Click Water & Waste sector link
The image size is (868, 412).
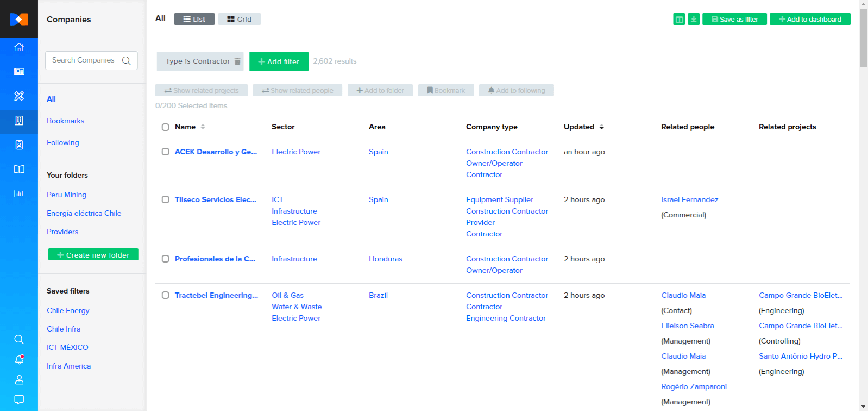click(x=297, y=307)
